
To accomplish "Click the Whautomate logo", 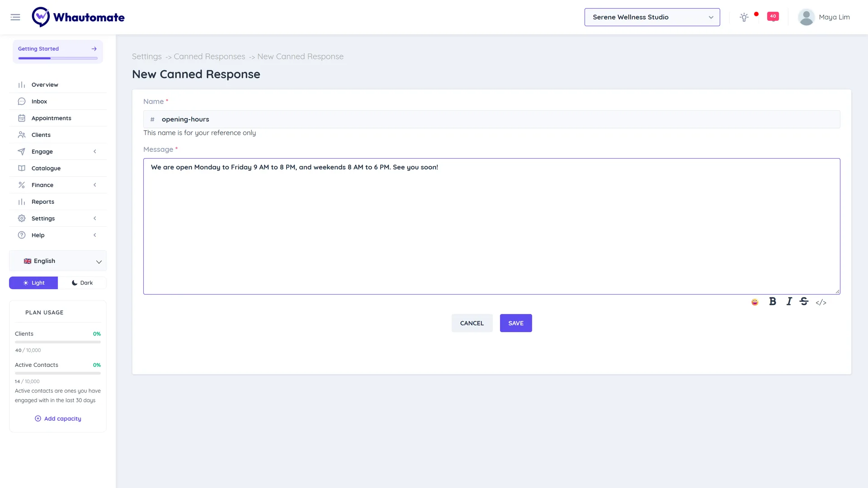I will [x=78, y=17].
